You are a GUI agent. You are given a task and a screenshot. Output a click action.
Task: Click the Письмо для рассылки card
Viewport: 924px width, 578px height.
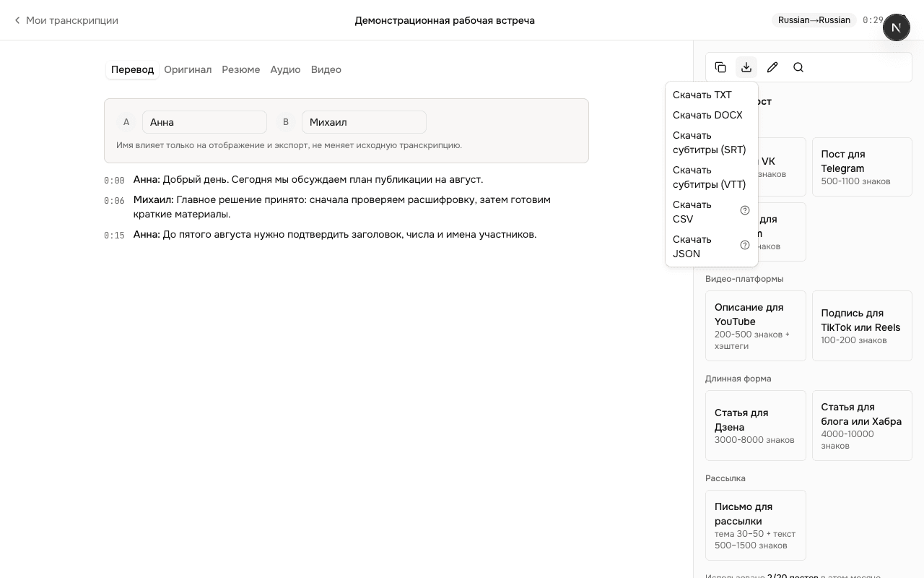[755, 525]
